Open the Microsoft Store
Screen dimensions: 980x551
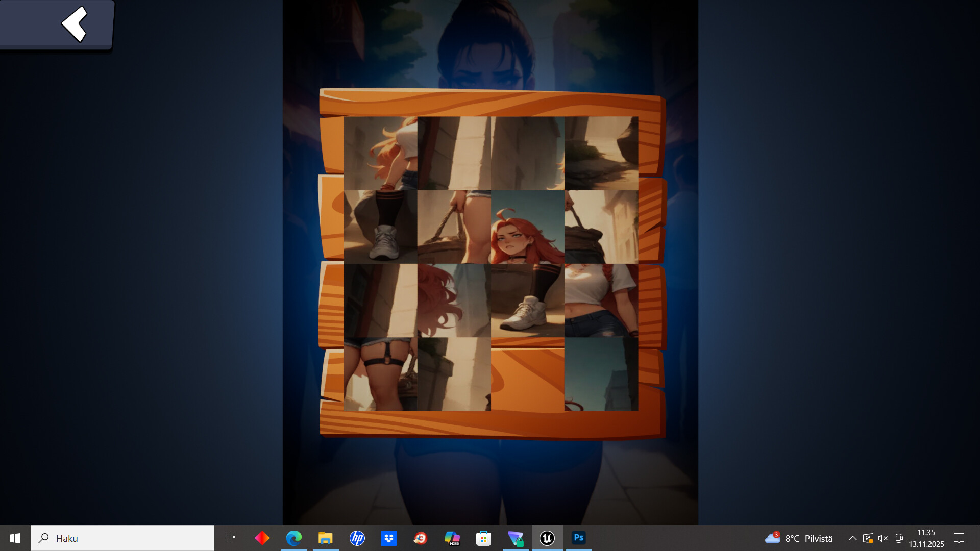[483, 538]
